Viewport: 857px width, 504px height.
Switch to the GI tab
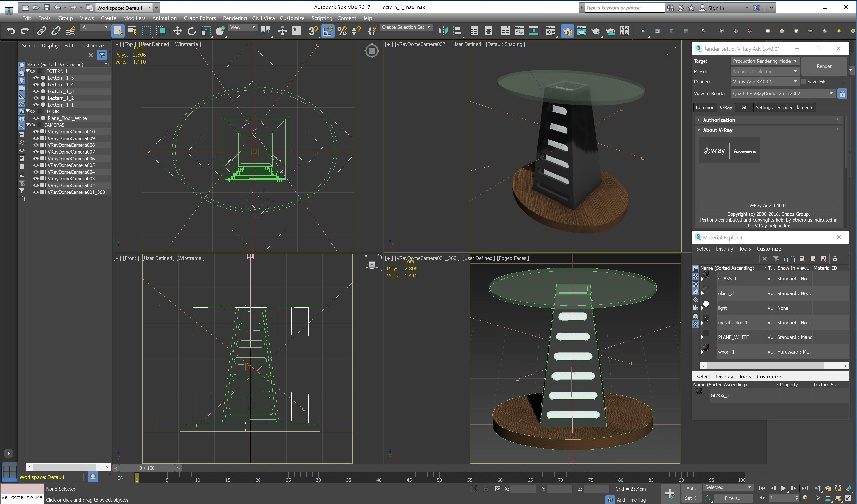coord(744,107)
